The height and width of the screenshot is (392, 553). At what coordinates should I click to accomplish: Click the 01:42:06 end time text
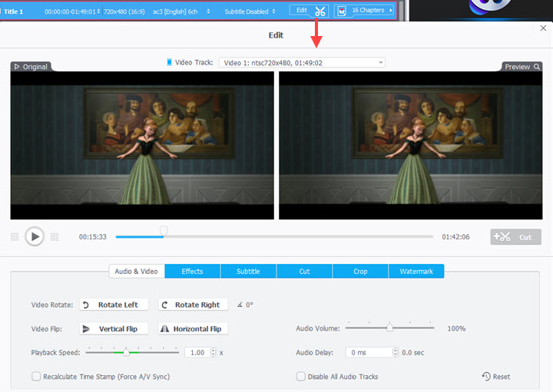455,237
